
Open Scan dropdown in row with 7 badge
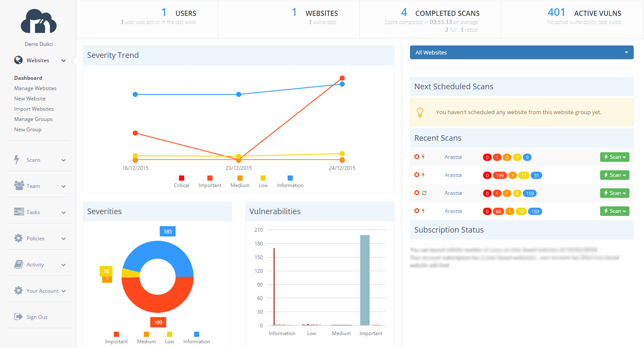click(614, 157)
